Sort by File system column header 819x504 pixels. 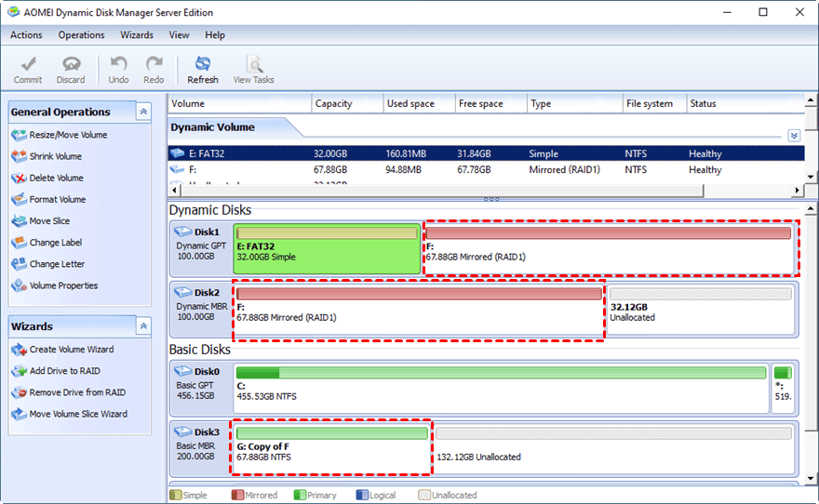654,103
